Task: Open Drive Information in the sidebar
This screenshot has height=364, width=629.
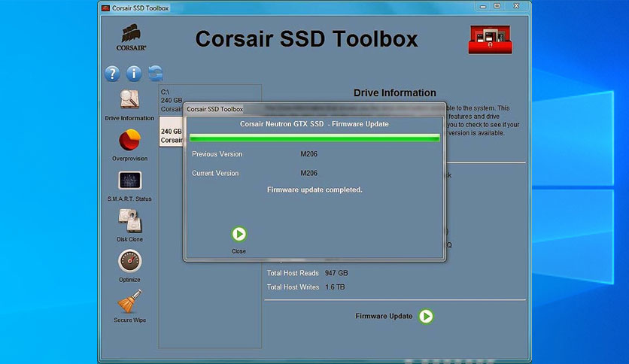Action: (129, 105)
